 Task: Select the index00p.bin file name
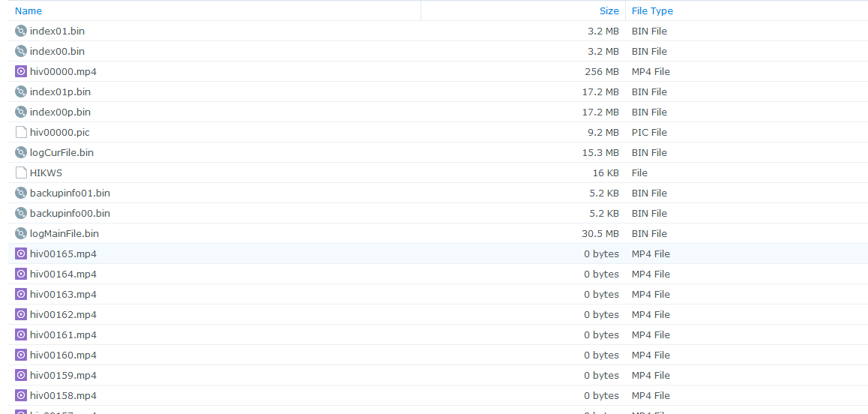[x=60, y=112]
